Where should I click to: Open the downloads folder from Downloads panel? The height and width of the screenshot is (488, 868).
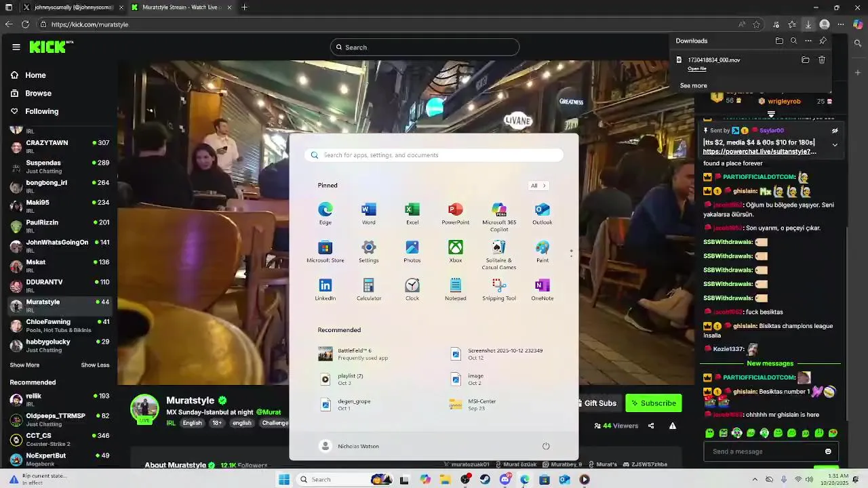point(779,41)
